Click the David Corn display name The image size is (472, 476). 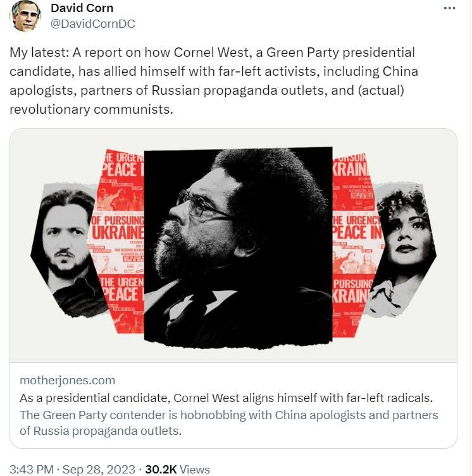coord(82,8)
